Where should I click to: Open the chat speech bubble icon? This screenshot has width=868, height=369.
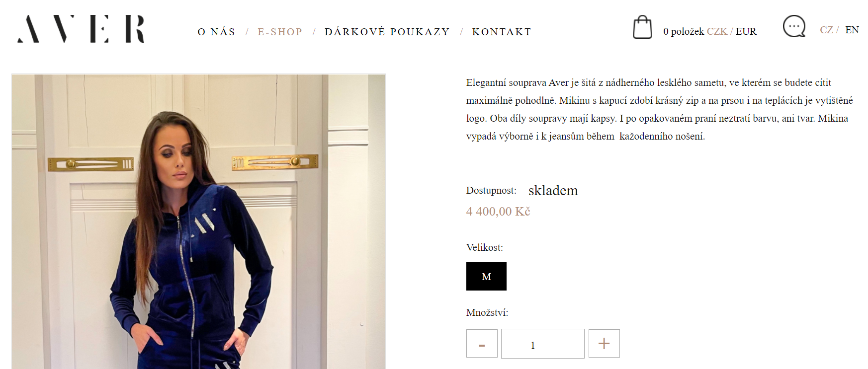click(x=794, y=26)
